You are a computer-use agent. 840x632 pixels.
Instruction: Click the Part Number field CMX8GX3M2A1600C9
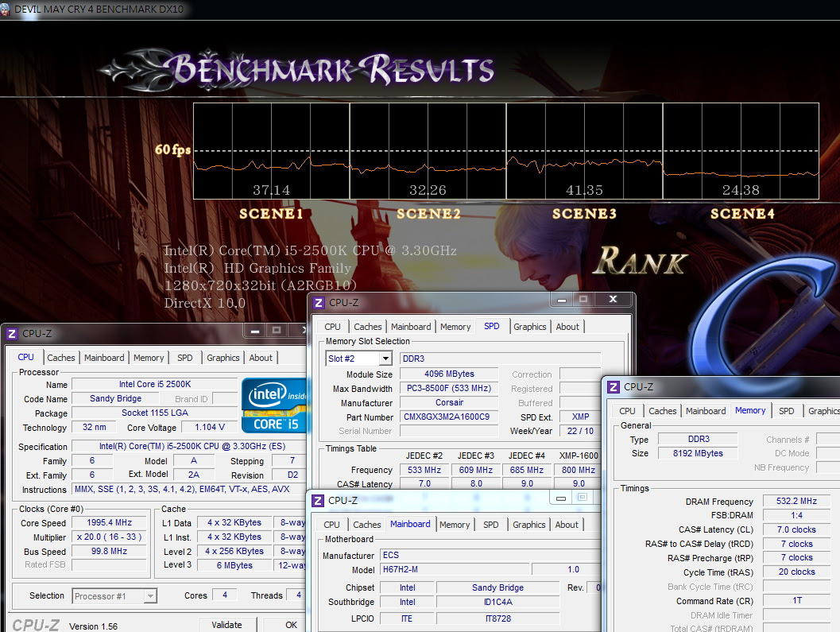[x=448, y=417]
